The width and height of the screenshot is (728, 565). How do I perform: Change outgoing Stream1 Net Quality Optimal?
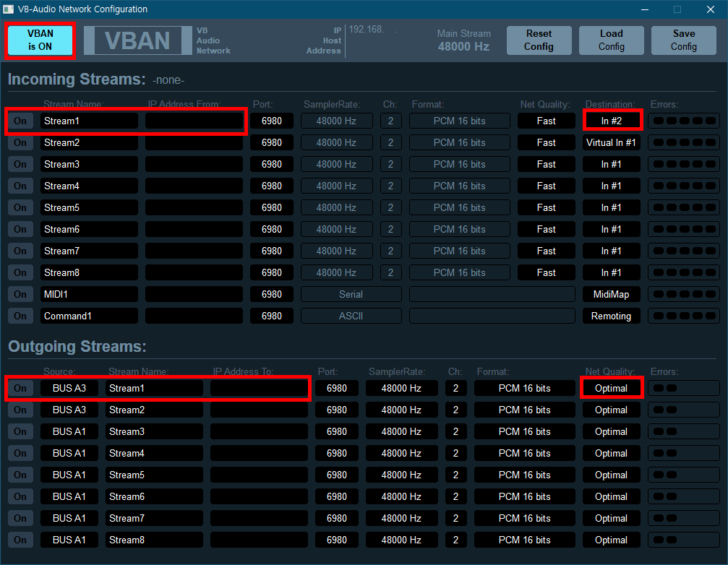point(612,388)
